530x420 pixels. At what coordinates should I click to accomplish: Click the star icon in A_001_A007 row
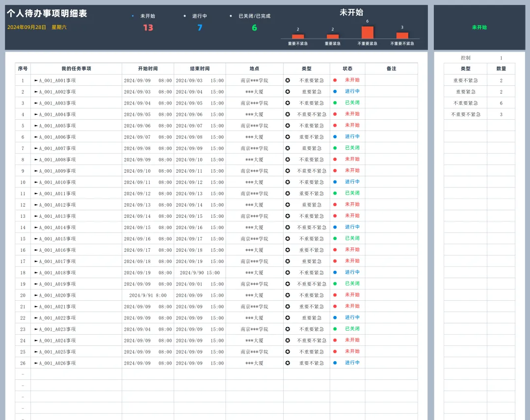click(x=288, y=148)
